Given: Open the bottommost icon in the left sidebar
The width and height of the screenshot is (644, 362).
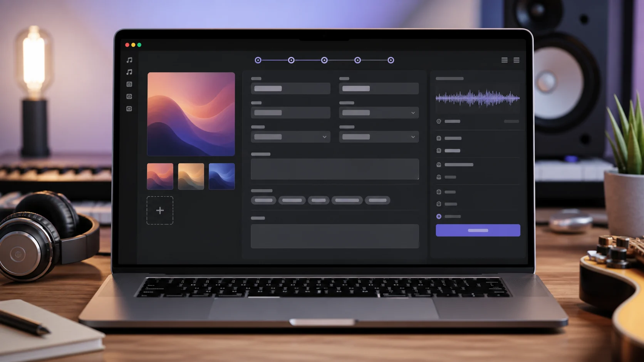Looking at the screenshot, I should 129,109.
